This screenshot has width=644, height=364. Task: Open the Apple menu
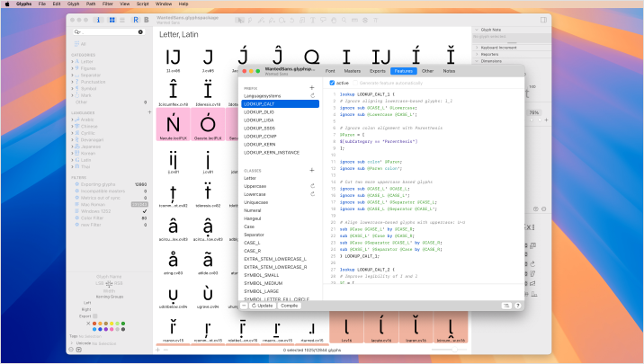[7, 4]
